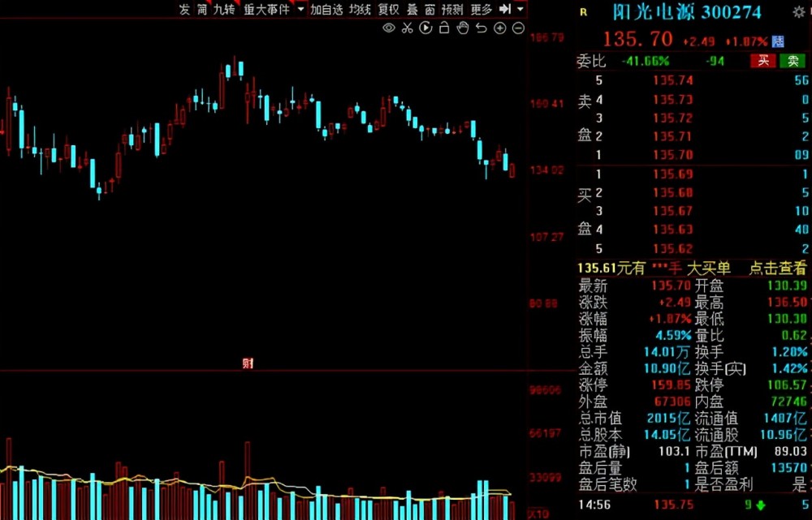Click sell level 4 price 135.73
Viewport: 812px width, 520px height.
pos(672,99)
